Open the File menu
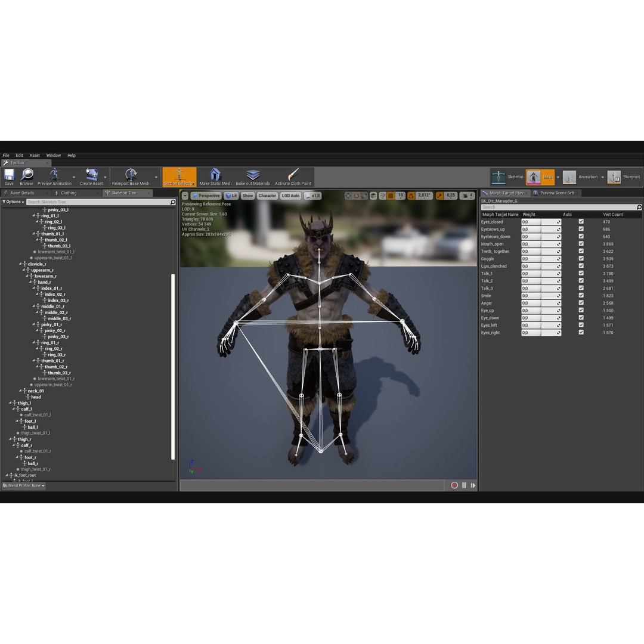This screenshot has width=644, height=644. click(6, 155)
